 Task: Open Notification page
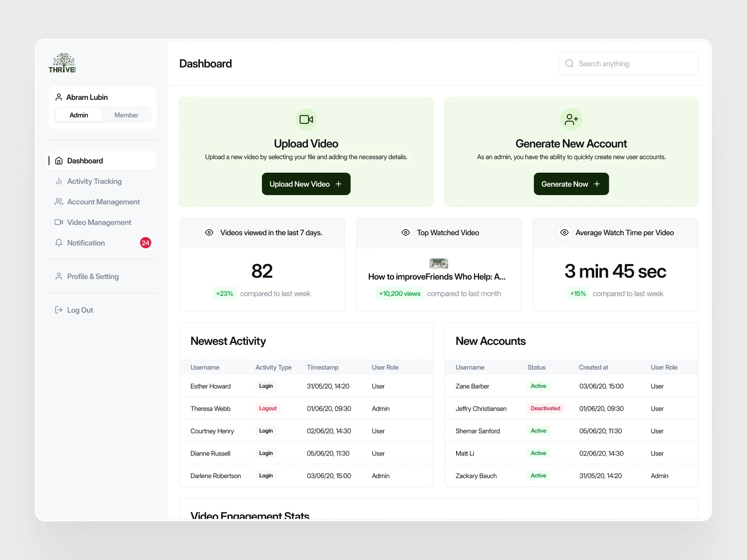click(x=103, y=243)
